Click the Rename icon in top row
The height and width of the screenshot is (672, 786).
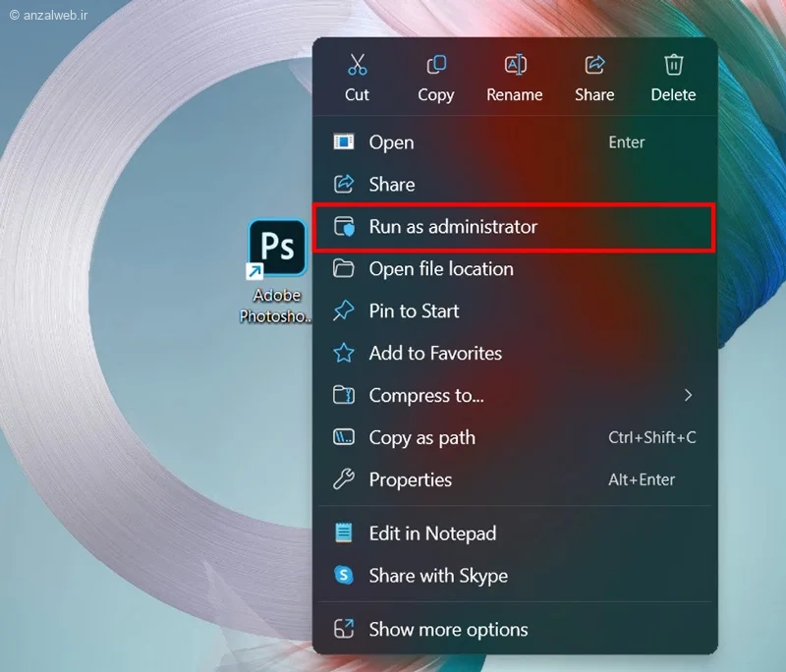(x=515, y=65)
